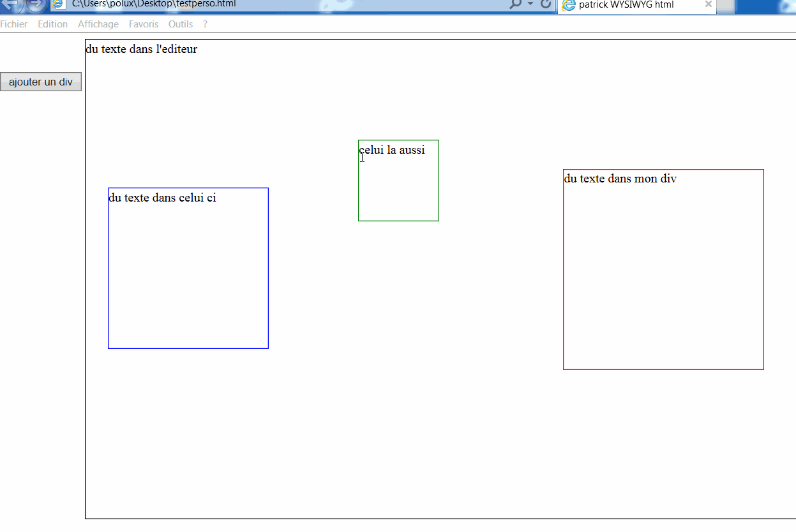This screenshot has height=532, width=796.
Task: Click the 'du texte dans mon div' text in red box
Action: click(x=620, y=179)
